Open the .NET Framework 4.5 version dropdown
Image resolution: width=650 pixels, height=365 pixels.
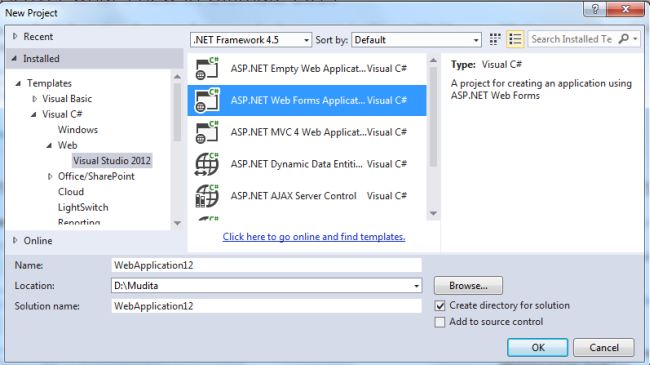pyautogui.click(x=251, y=40)
